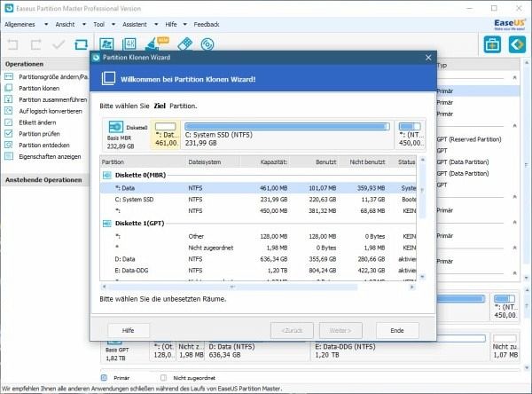This screenshot has height=394, width=532.
Task: Click the Partition prüfen checkmark icon
Action: pos(10,133)
